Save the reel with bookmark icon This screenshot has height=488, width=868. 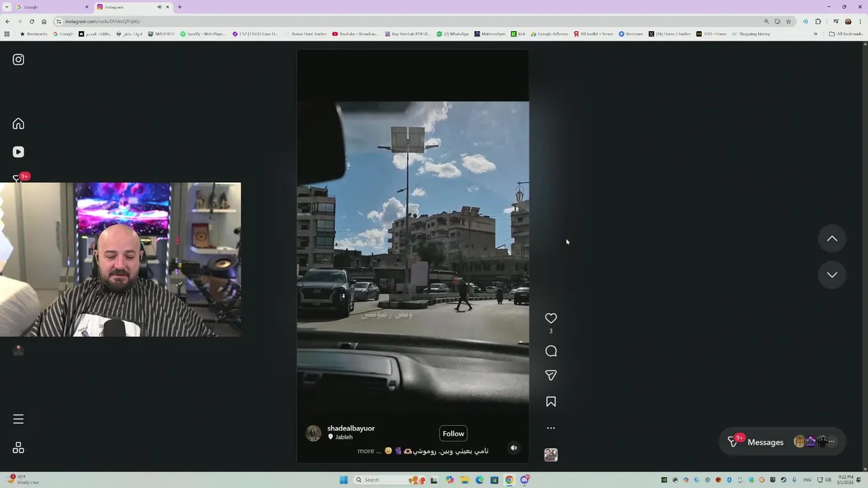pos(551,402)
